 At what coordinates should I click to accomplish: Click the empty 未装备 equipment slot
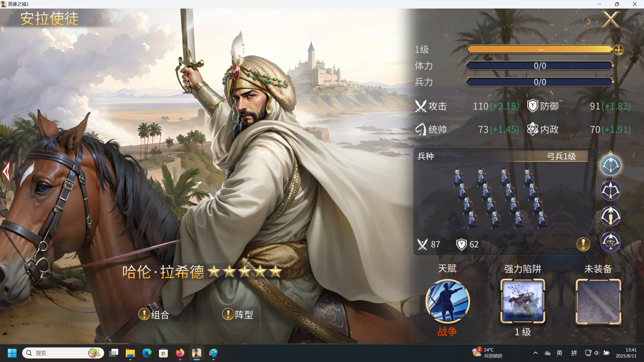[598, 301]
